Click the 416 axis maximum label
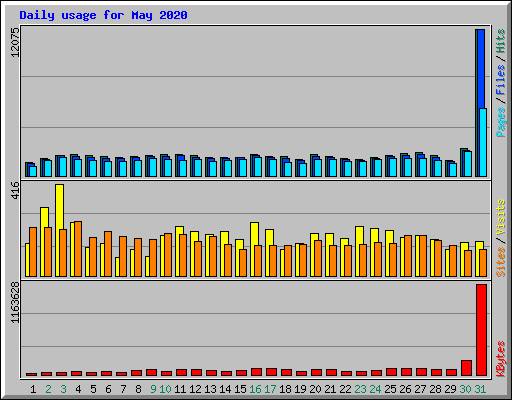512x400 pixels. click(15, 190)
